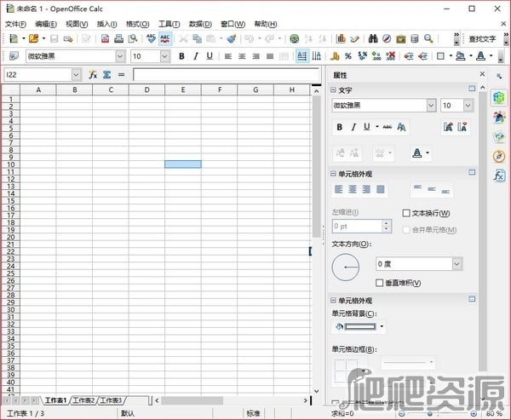Collapse the 文字 section in sidebar
Image resolution: width=511 pixels, height=420 pixels.
point(333,90)
